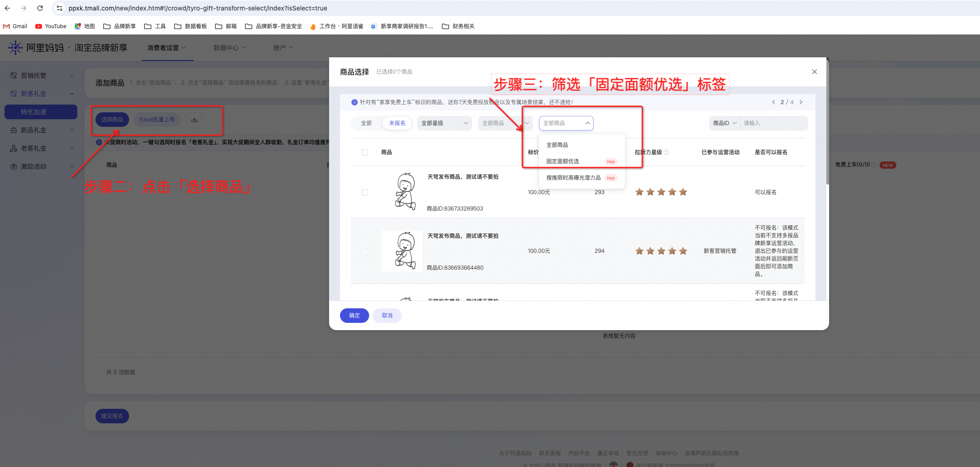The width and height of the screenshot is (980, 467).
Task: Open 联系客服 footer link
Action: click(550, 453)
